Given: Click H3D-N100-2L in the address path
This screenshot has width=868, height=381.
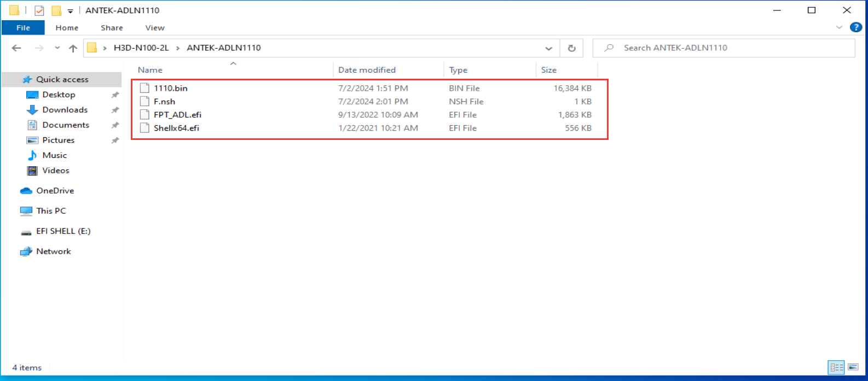Looking at the screenshot, I should pos(141,48).
